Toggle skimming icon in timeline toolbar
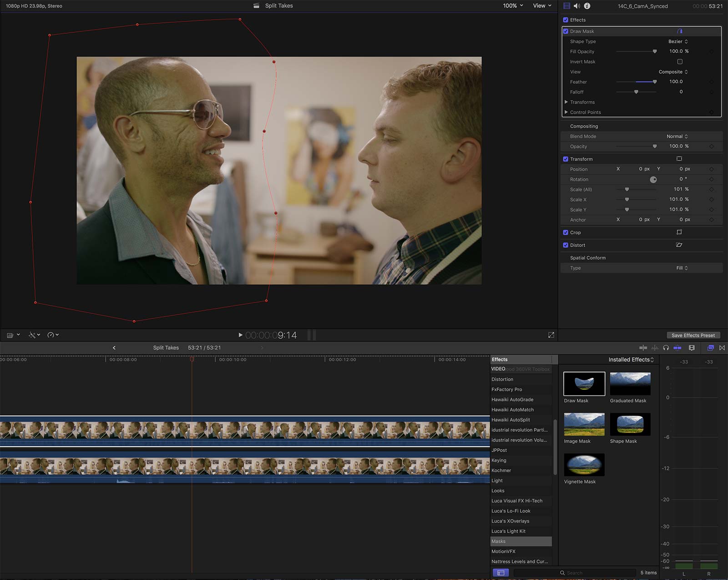Screen dimensions: 728x580 coord(643,348)
